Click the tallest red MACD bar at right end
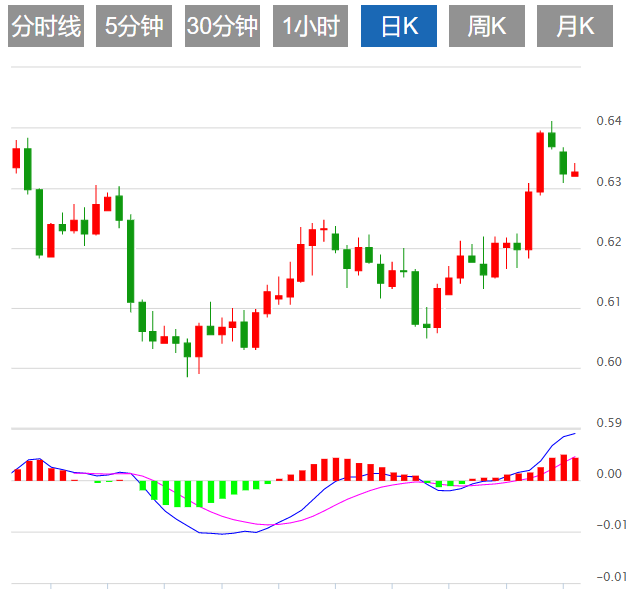This screenshot has width=635, height=589. pos(563,467)
